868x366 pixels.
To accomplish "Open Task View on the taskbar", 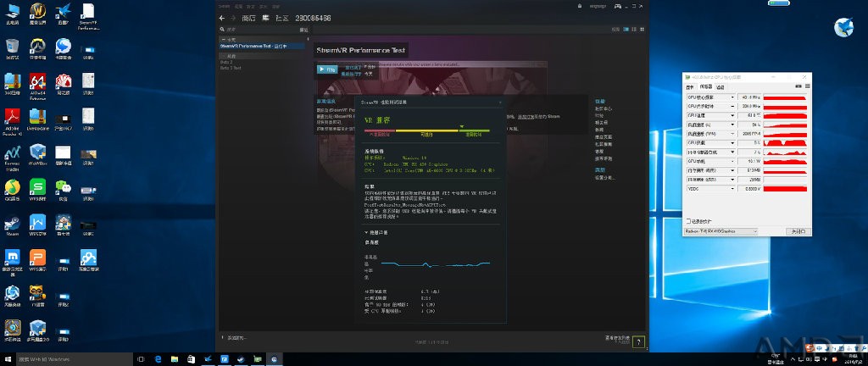I will (x=142, y=359).
